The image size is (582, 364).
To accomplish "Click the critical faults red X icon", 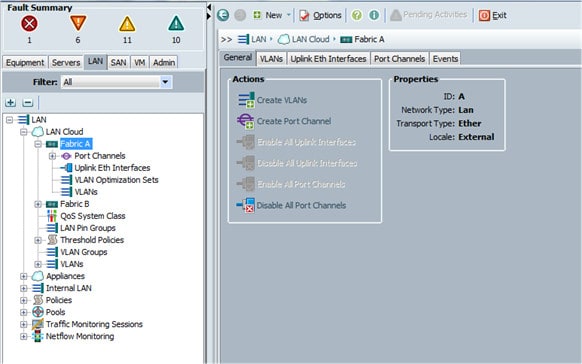I will click(29, 24).
